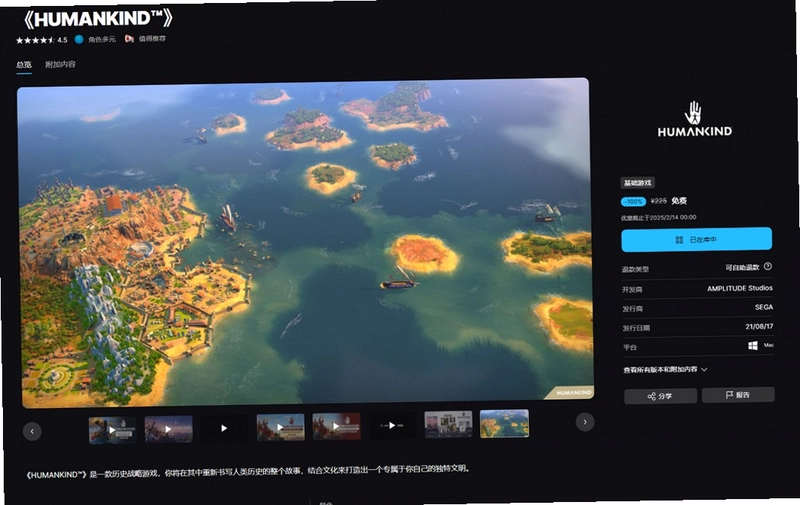The height and width of the screenshot is (505, 800).
Task: Click the 已在库中 in-library button
Action: [696, 239]
